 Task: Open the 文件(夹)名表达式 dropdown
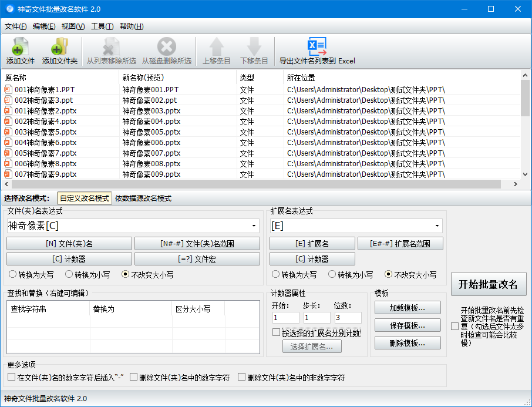click(255, 226)
